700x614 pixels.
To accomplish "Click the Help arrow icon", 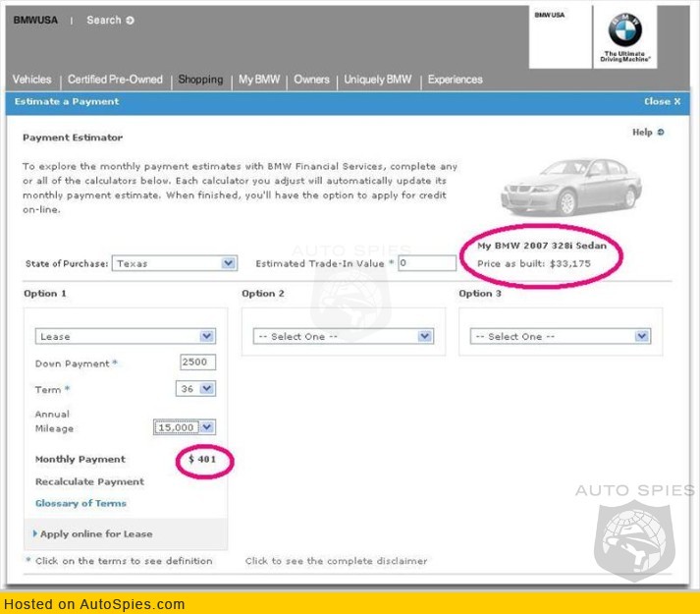I will coord(661,133).
